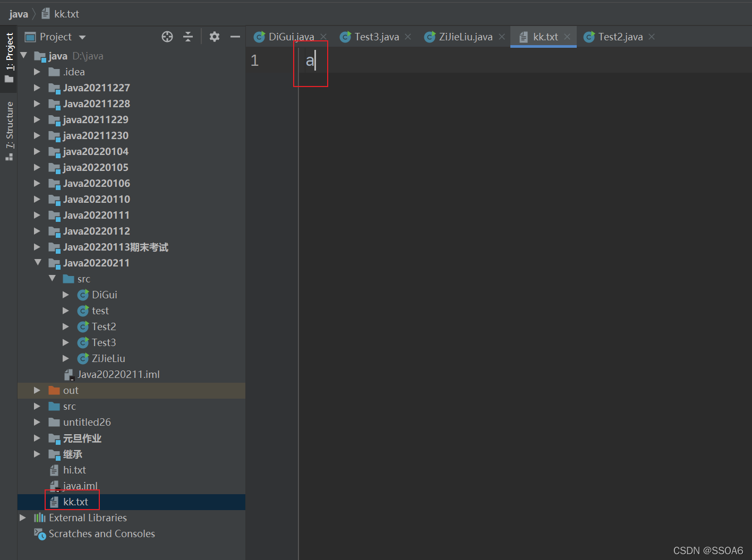The height and width of the screenshot is (560, 752).
Task: Select the Test2 class icon in tree
Action: pyautogui.click(x=83, y=326)
